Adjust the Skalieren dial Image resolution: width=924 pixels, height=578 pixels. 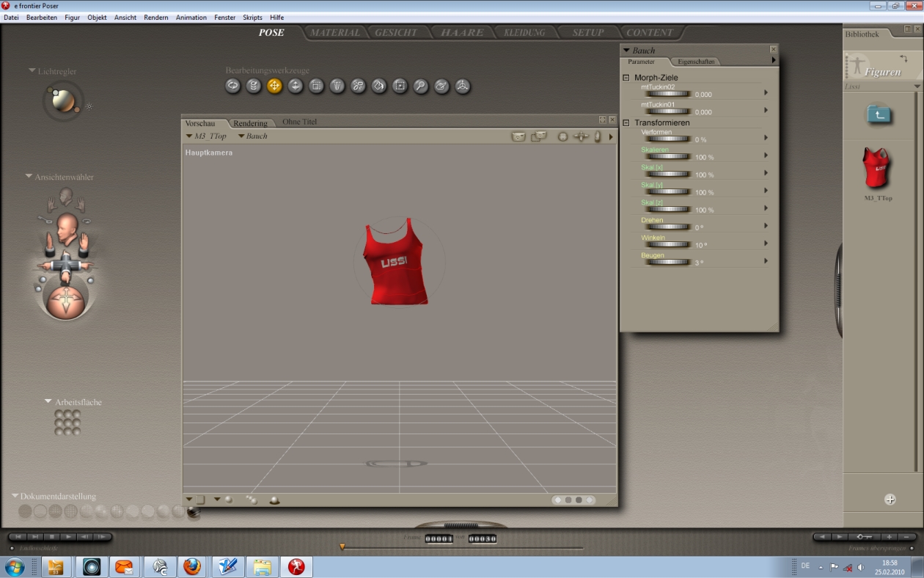click(x=667, y=156)
